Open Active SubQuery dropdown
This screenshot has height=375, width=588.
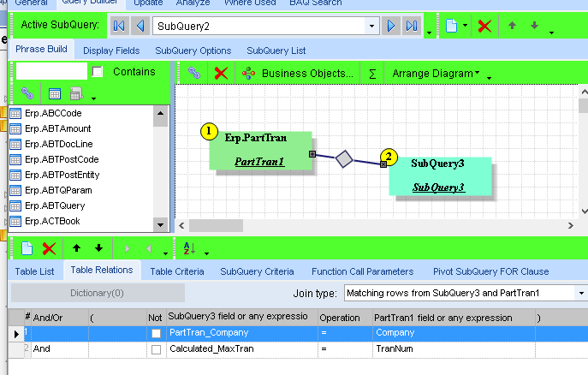click(x=371, y=26)
